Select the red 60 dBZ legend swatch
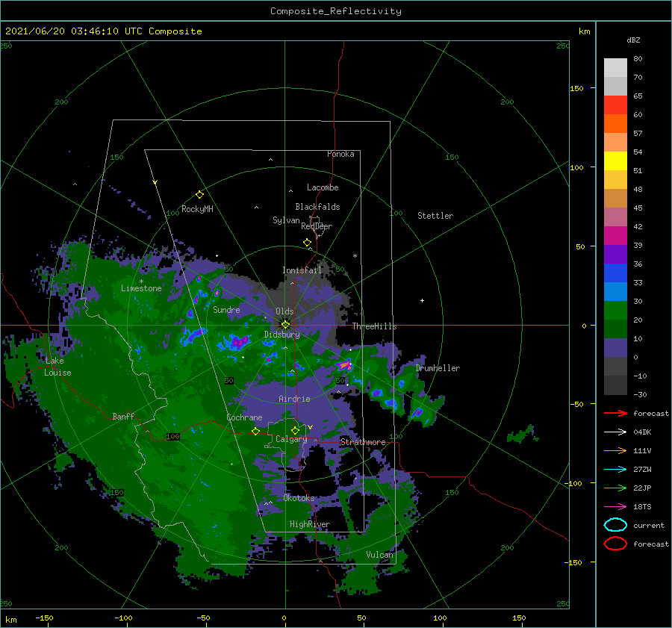This screenshot has height=628, width=672. coord(615,105)
